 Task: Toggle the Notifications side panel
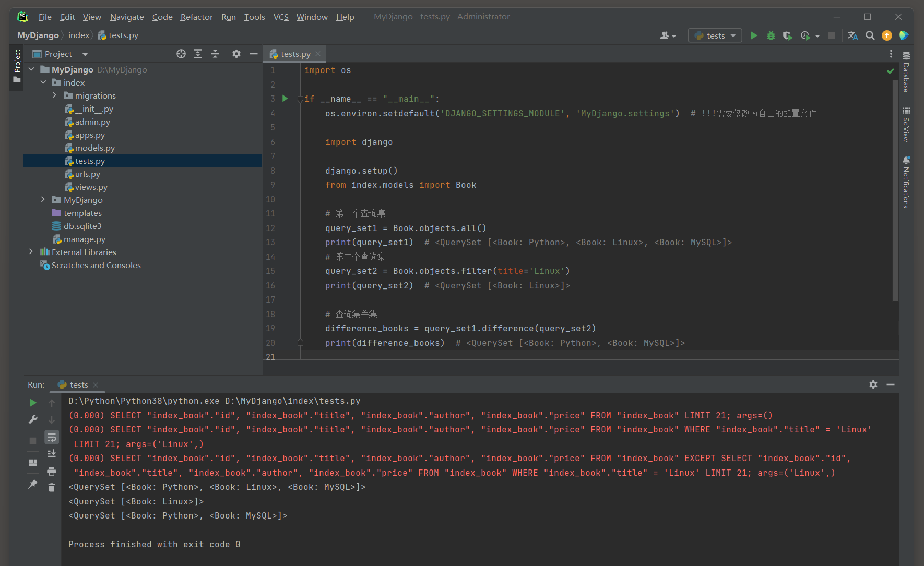click(x=906, y=182)
